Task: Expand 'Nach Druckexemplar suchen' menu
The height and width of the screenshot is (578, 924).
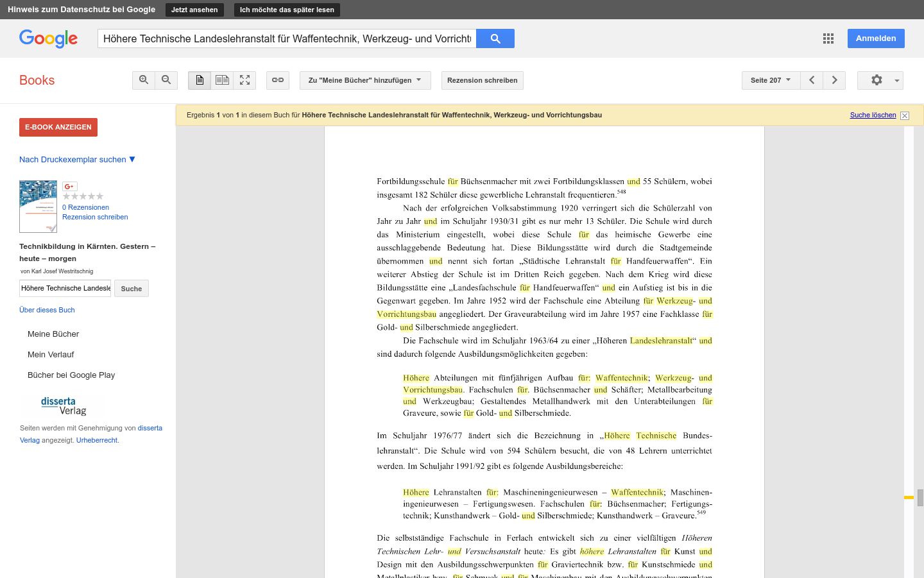Action: 77,159
